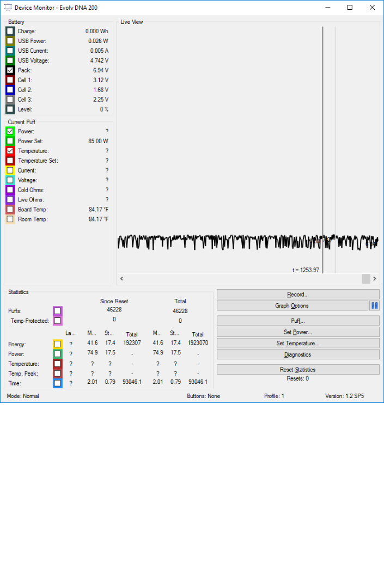Toggle the Temperature checkbox in Current Puff
Image resolution: width=384 pixels, height=588 pixels.
pos(10,151)
